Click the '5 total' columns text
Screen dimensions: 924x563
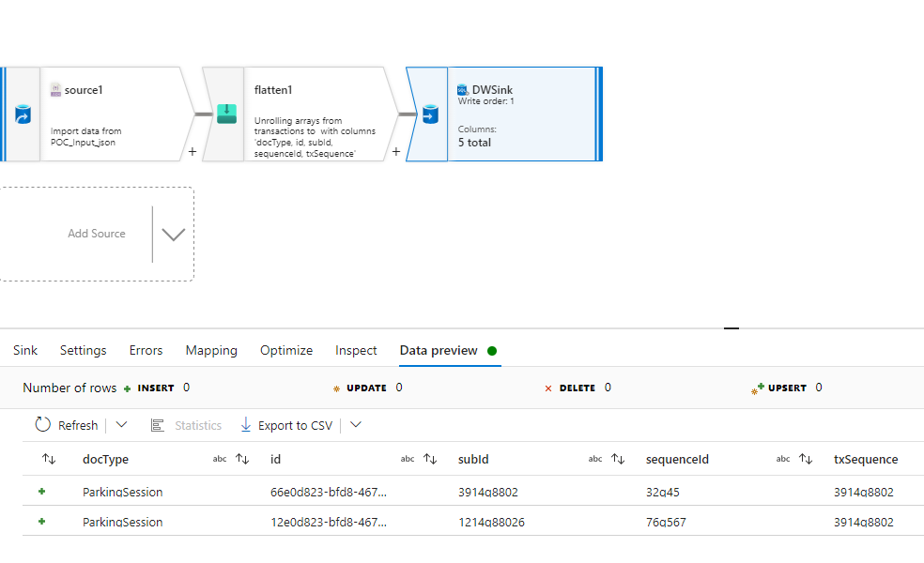click(x=474, y=143)
